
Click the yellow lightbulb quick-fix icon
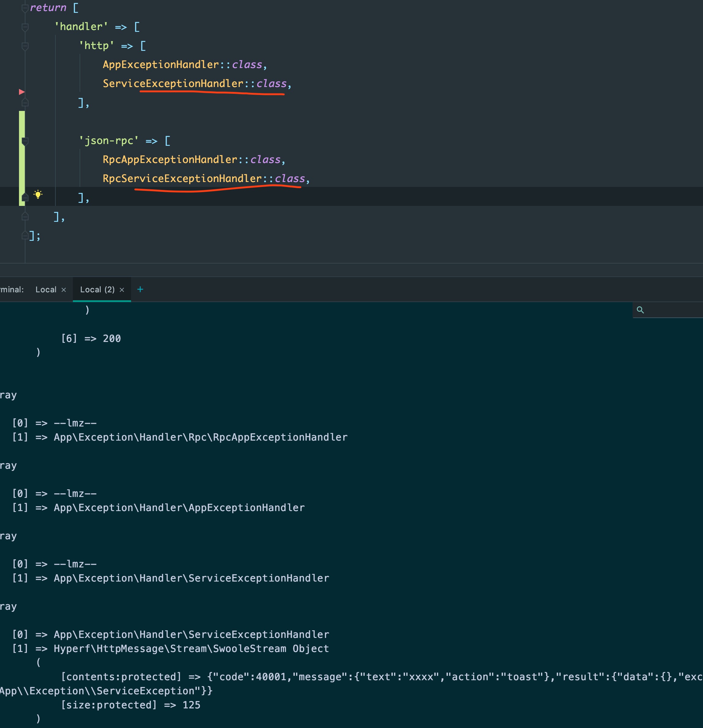[x=38, y=194]
